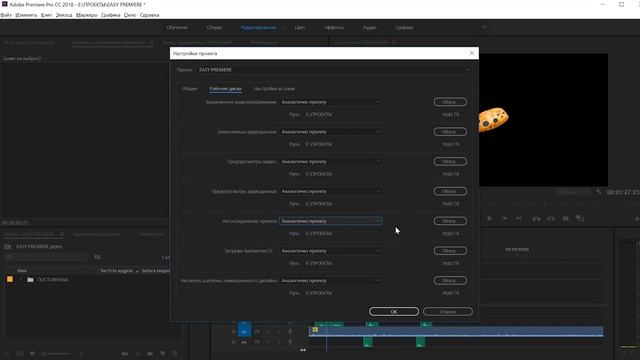This screenshot has height=360, width=640.
Task: Open Загрузка библиотек CC location dropdown
Action: tap(331, 251)
